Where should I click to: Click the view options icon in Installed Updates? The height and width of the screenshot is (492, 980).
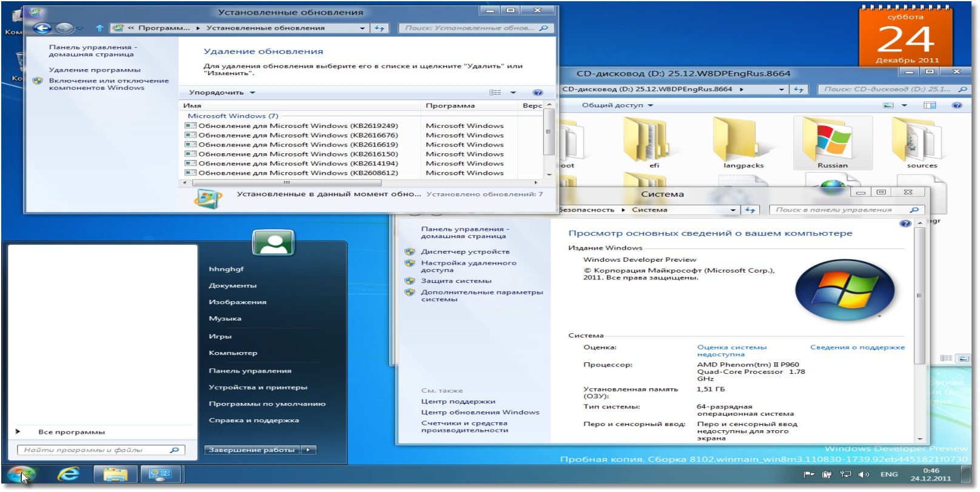click(495, 93)
